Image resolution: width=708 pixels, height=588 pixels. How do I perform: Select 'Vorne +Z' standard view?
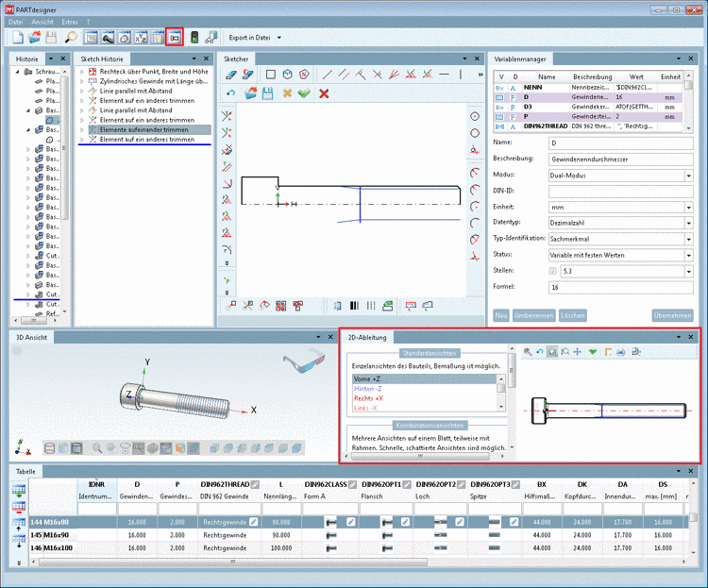coord(424,378)
